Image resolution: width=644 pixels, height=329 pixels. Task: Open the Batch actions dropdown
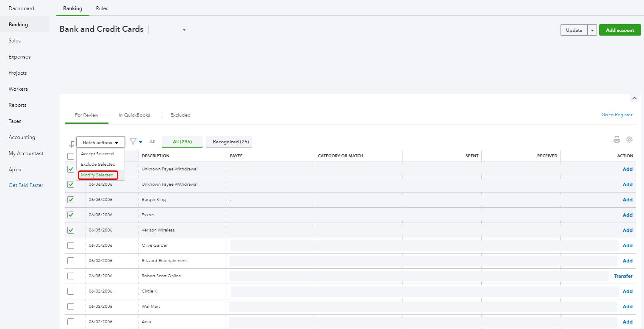pyautogui.click(x=100, y=142)
